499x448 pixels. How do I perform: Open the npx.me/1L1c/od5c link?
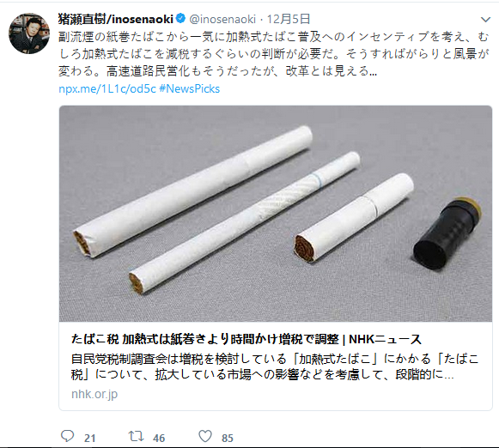[107, 88]
